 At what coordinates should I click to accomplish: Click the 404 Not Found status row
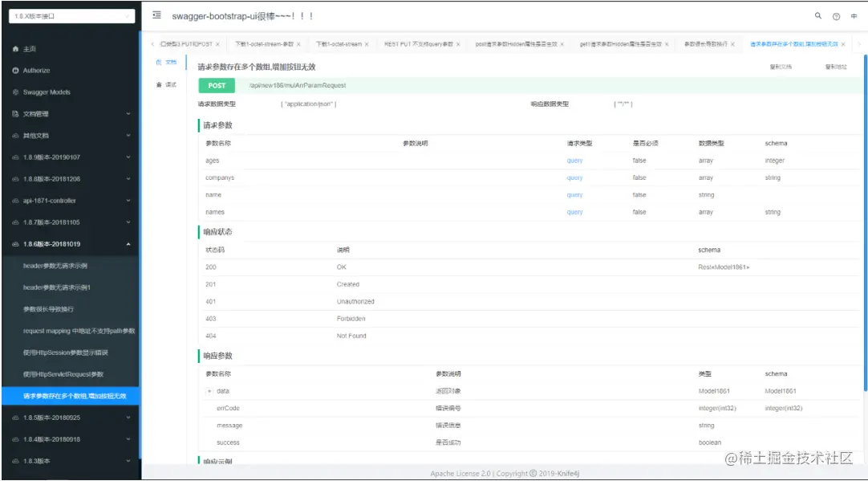pyautogui.click(x=530, y=336)
